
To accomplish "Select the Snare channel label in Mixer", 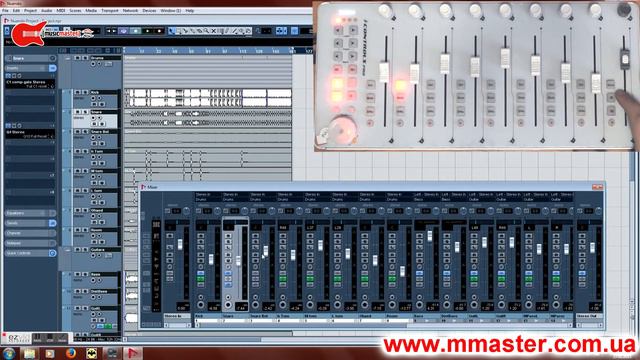I will click(x=236, y=316).
